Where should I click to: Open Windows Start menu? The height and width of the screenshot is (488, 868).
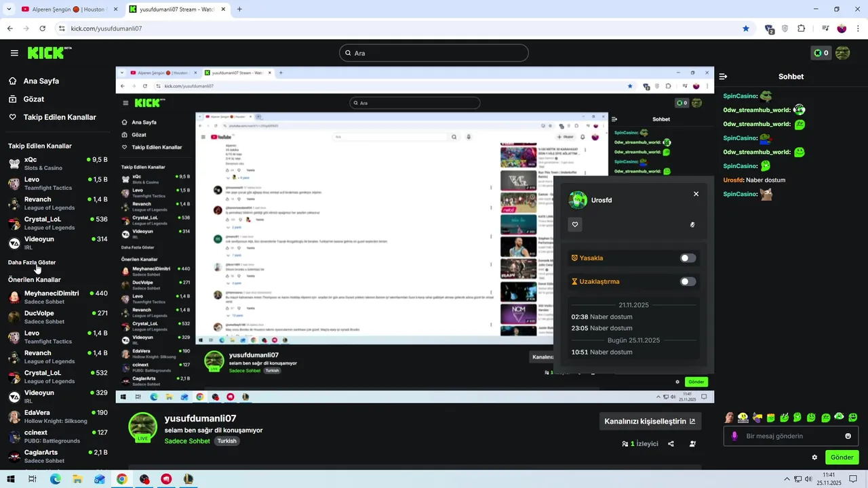[10, 479]
